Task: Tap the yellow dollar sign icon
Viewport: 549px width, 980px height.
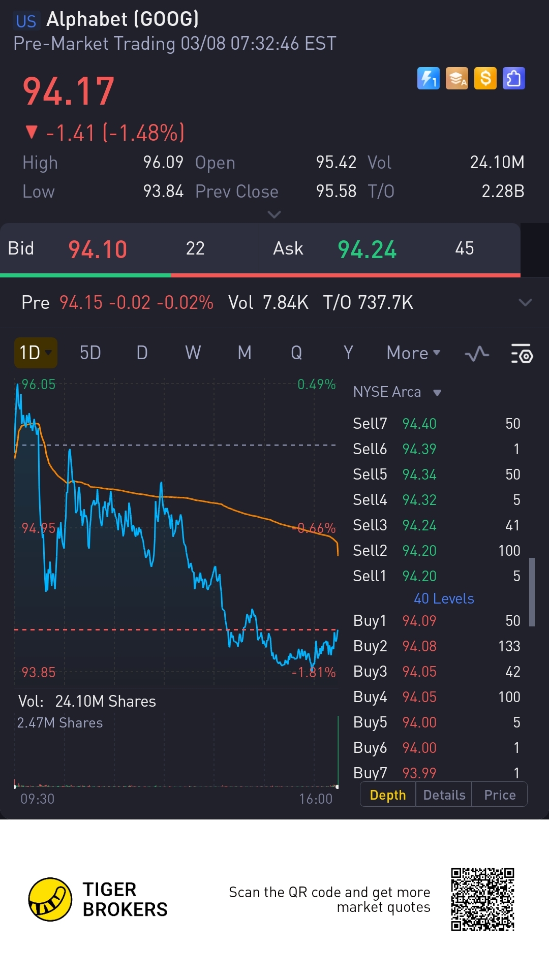Action: click(x=485, y=78)
